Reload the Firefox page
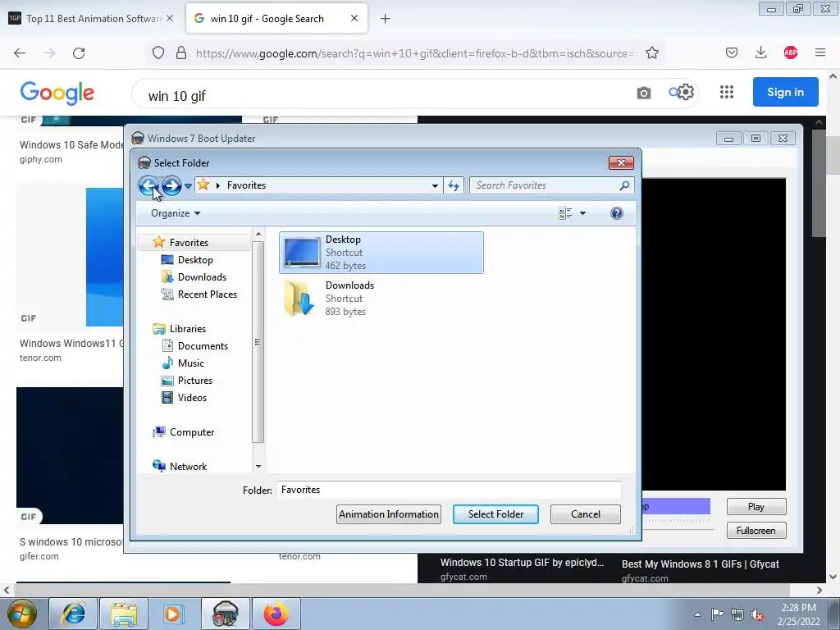 point(79,53)
